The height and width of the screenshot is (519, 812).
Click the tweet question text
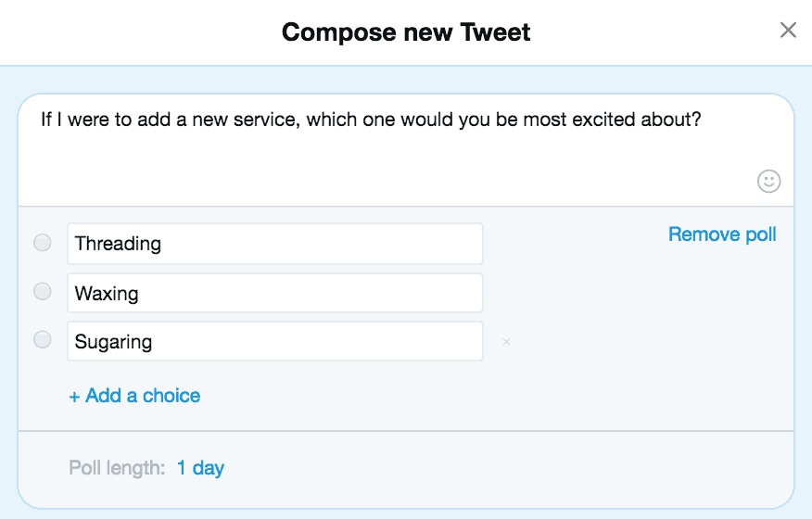(371, 120)
